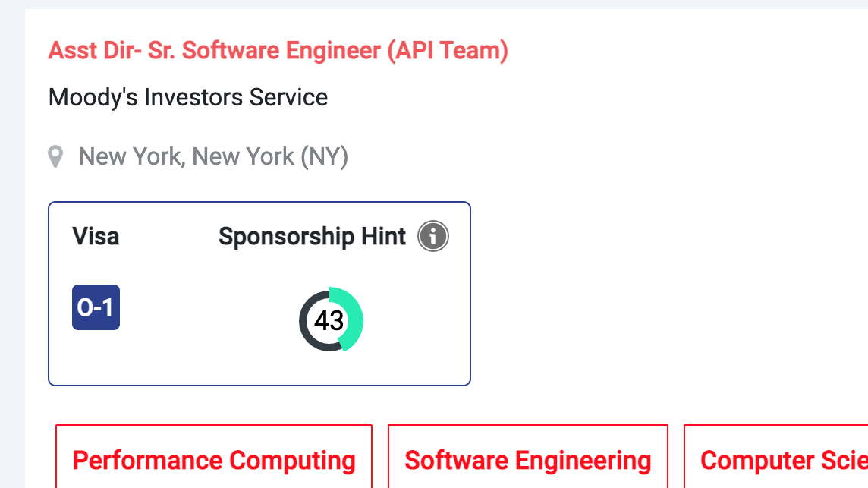Click the New York, New York (NY) location text
Image resolution: width=868 pixels, height=488 pixels.
click(213, 157)
